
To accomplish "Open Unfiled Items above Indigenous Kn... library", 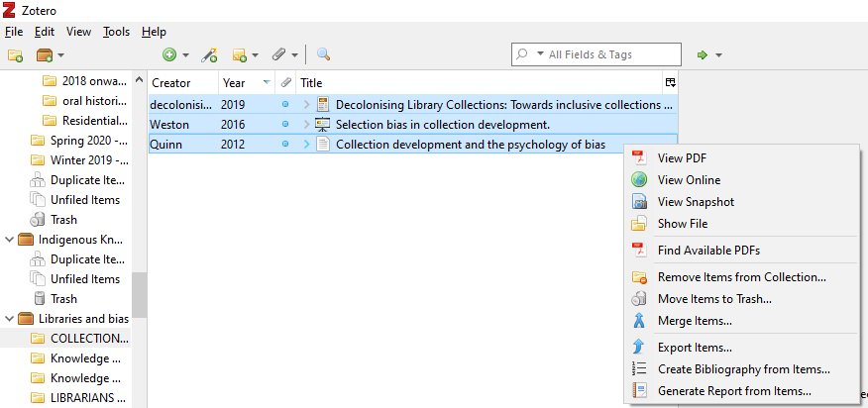I will (74, 200).
